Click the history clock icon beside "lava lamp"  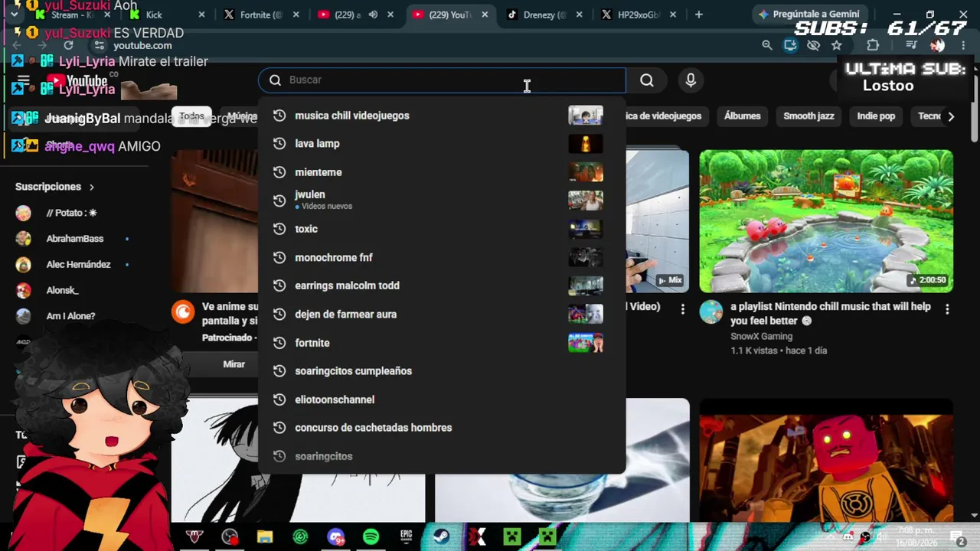tap(279, 144)
